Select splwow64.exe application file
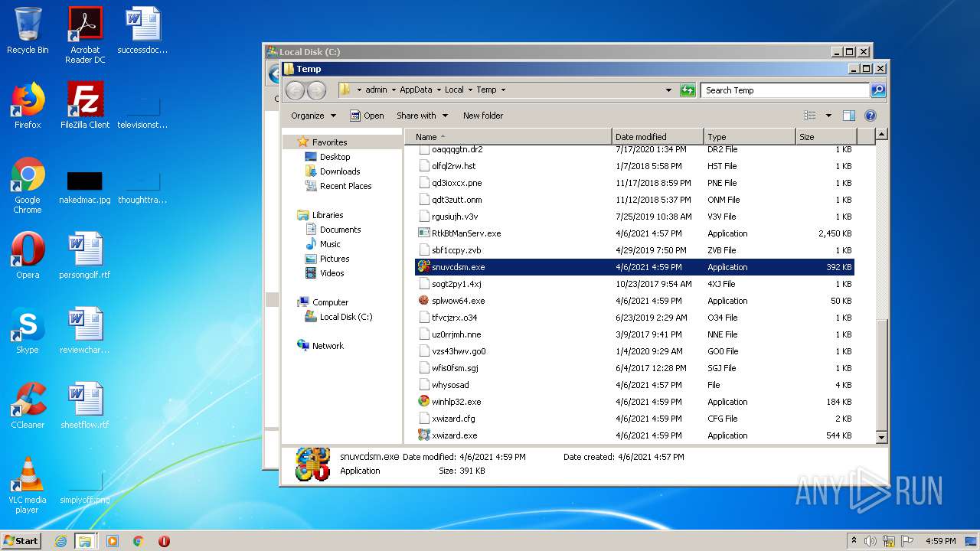The image size is (980, 551). click(x=634, y=301)
